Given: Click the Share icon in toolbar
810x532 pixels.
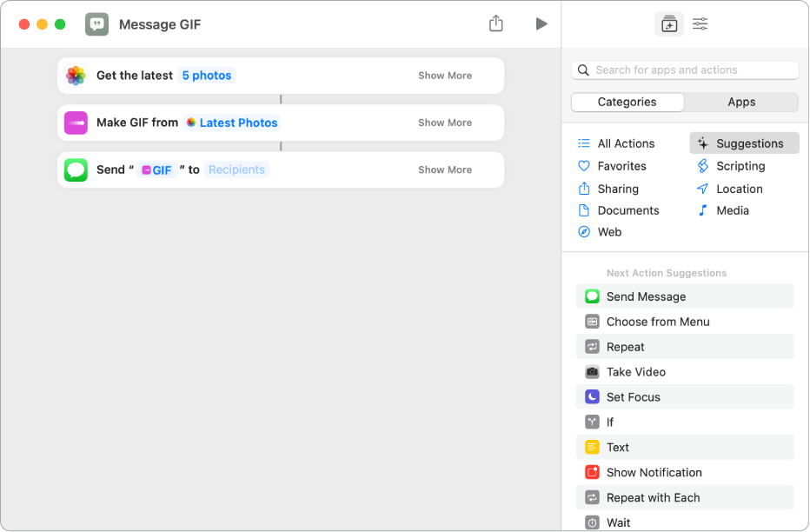Looking at the screenshot, I should 495,24.
